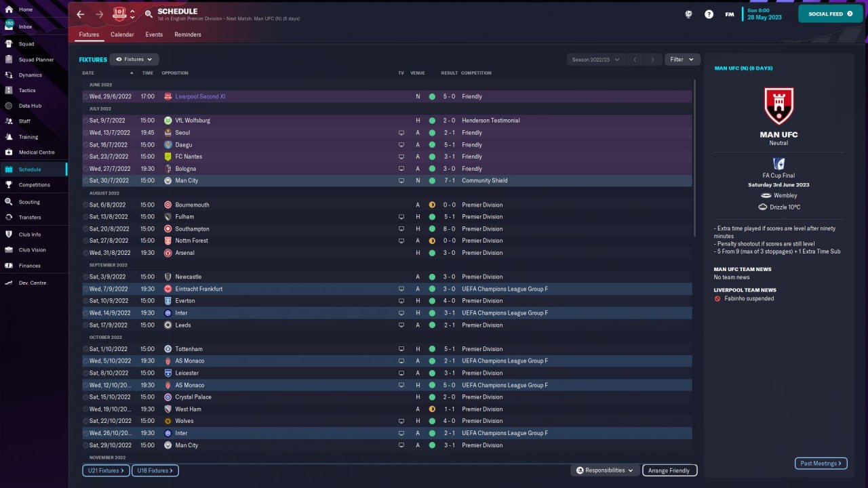Click the FA Cup Final competition icon

point(778,164)
